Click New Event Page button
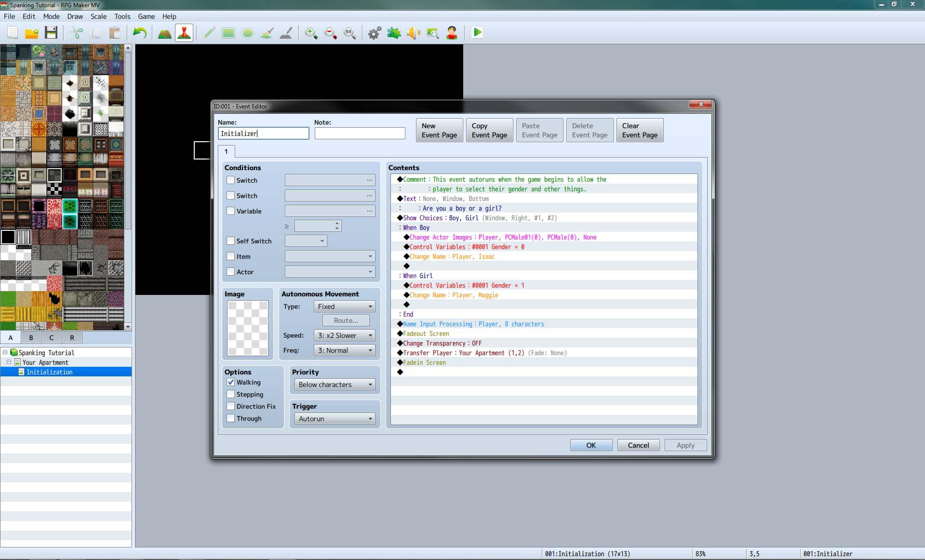This screenshot has width=925, height=560. 440,130
